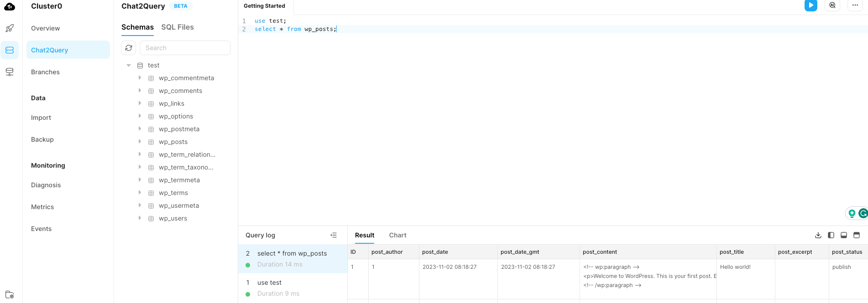Open the rocket icon in sidebar

[10, 28]
